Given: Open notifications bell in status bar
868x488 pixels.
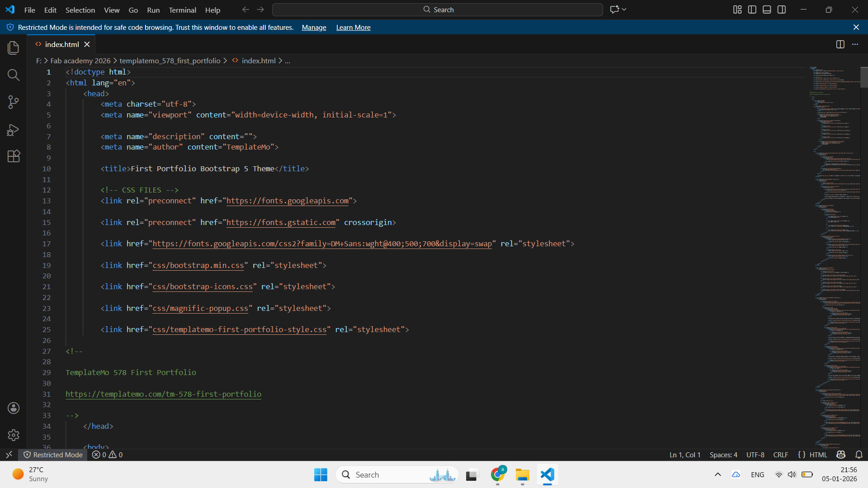Looking at the screenshot, I should click(859, 455).
